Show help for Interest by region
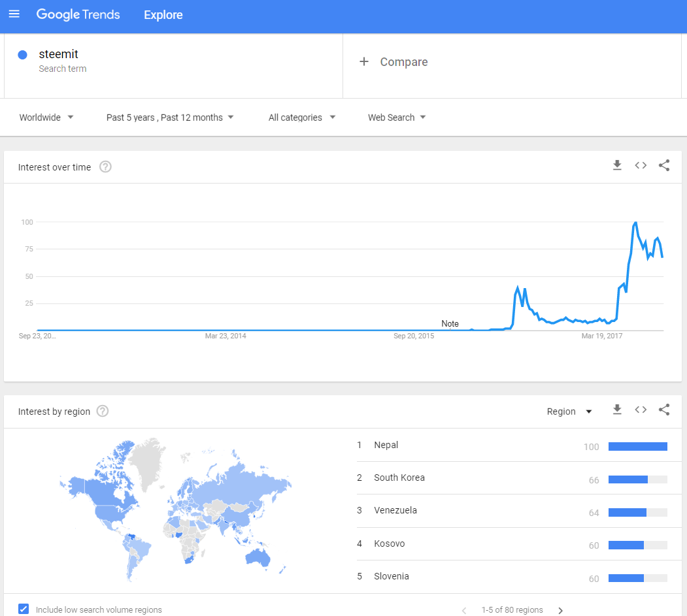 103,411
